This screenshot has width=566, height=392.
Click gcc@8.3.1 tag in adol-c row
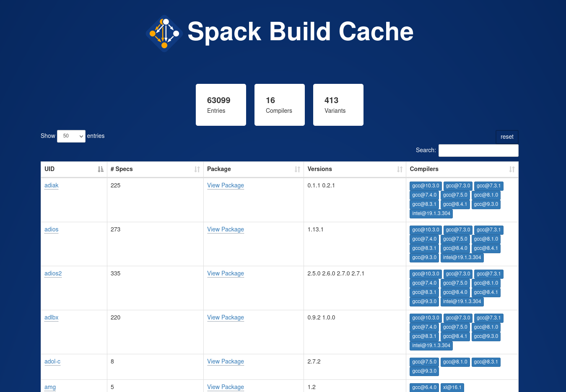486,362
